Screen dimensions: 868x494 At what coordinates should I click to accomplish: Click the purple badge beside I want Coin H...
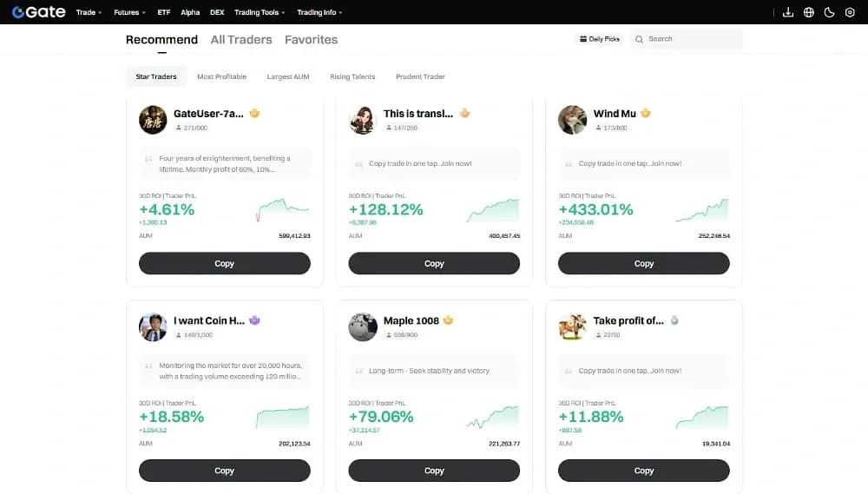point(254,320)
